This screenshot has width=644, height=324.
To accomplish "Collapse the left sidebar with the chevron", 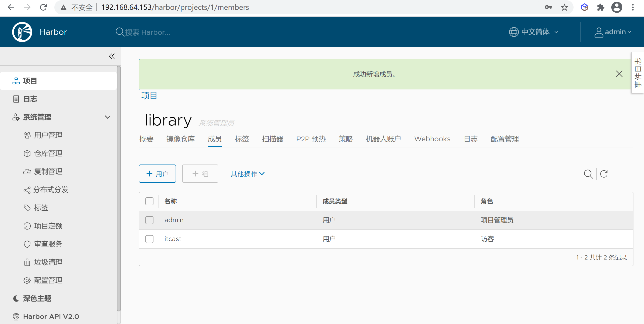I will pyautogui.click(x=112, y=56).
